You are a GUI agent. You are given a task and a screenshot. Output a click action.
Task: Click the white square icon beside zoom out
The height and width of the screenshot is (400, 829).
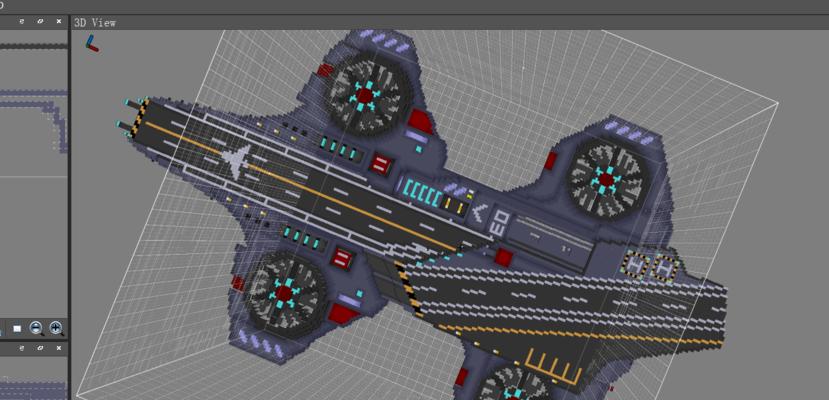pos(17,329)
